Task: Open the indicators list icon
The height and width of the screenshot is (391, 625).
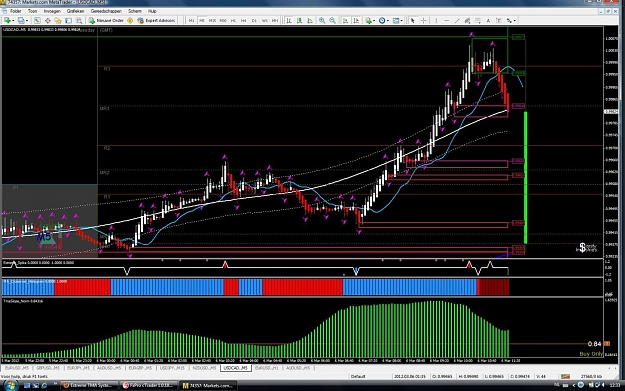Action: (368, 20)
